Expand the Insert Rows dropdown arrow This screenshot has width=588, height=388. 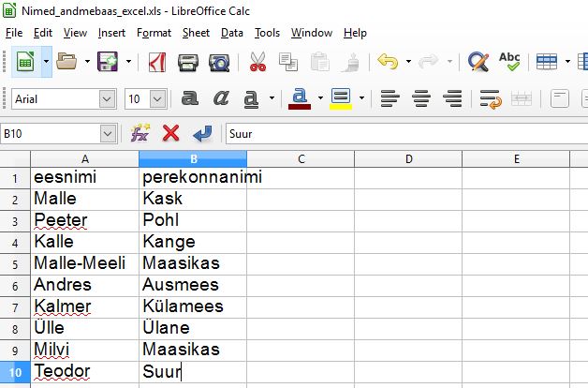(x=567, y=62)
